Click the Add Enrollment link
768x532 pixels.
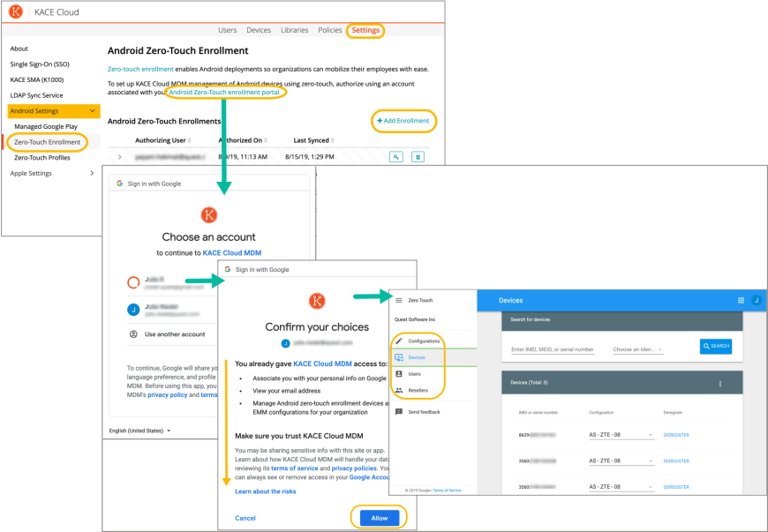point(403,121)
